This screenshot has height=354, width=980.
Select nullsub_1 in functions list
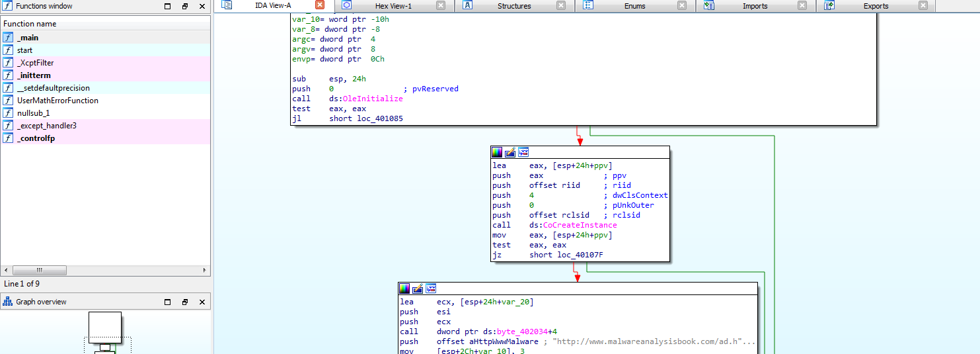point(106,113)
